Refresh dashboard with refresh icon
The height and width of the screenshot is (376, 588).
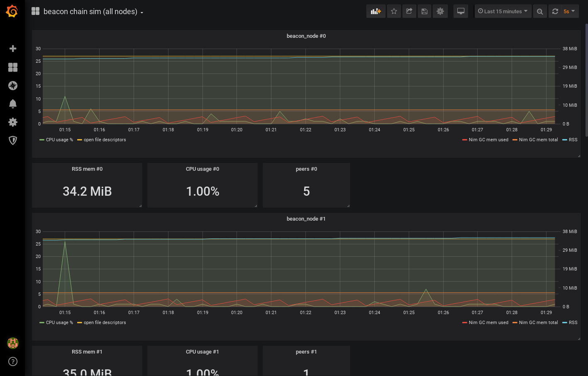(x=555, y=11)
